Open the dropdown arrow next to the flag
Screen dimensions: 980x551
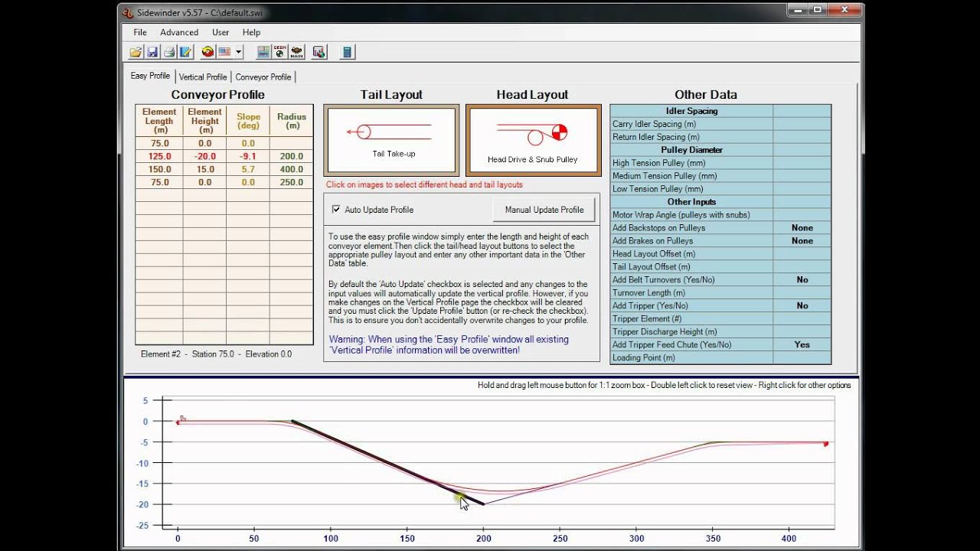239,52
